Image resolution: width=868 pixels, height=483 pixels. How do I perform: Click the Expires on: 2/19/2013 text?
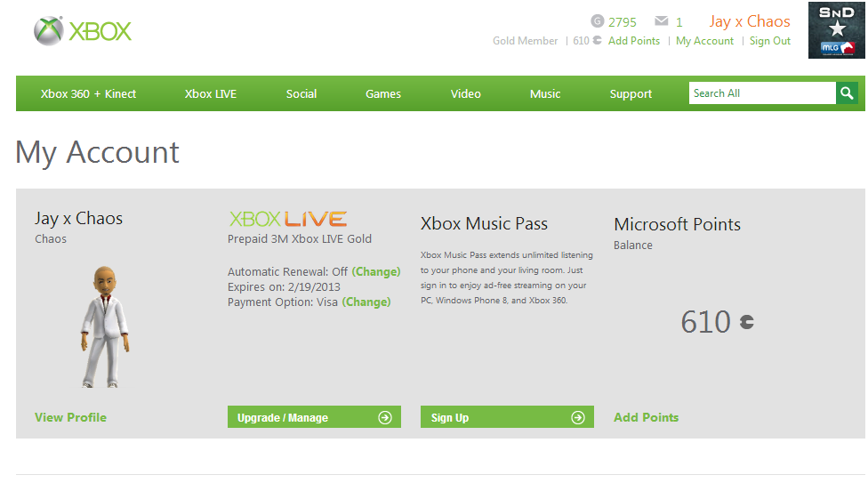(x=284, y=287)
